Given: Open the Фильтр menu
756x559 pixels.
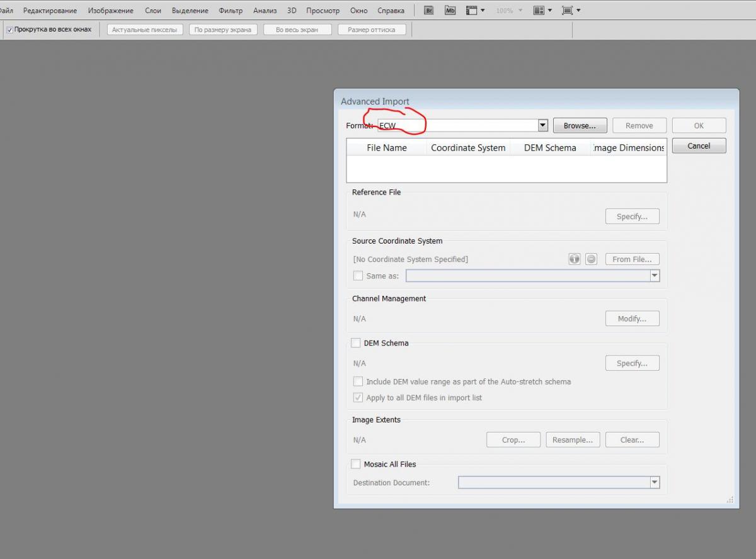Looking at the screenshot, I should point(231,11).
